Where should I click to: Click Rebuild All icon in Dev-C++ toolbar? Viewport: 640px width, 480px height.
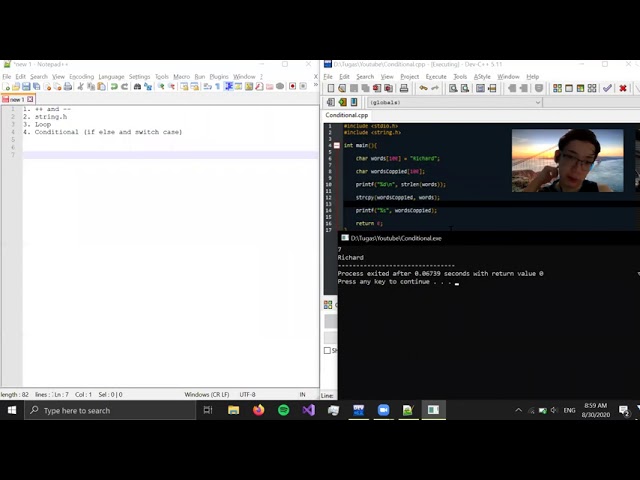[x=592, y=88]
